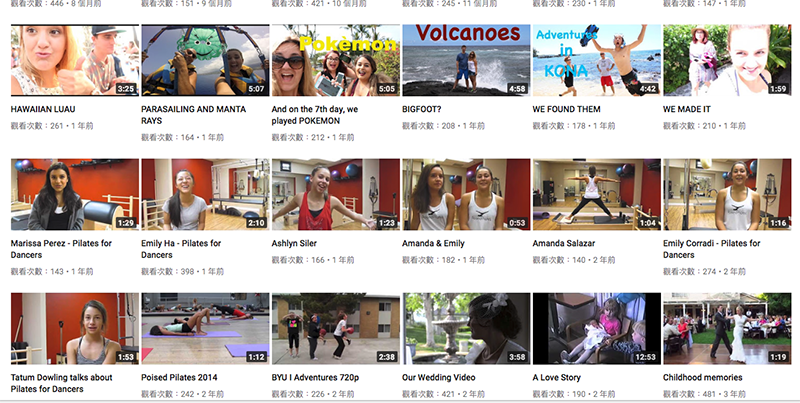The height and width of the screenshot is (403, 800).
Task: Open the WE MADE IT thumbnail
Action: click(x=726, y=60)
